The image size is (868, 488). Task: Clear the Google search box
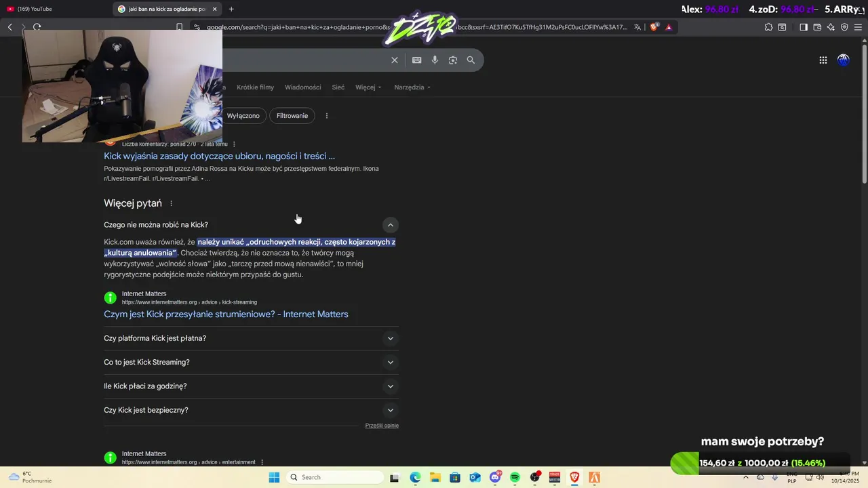(395, 60)
